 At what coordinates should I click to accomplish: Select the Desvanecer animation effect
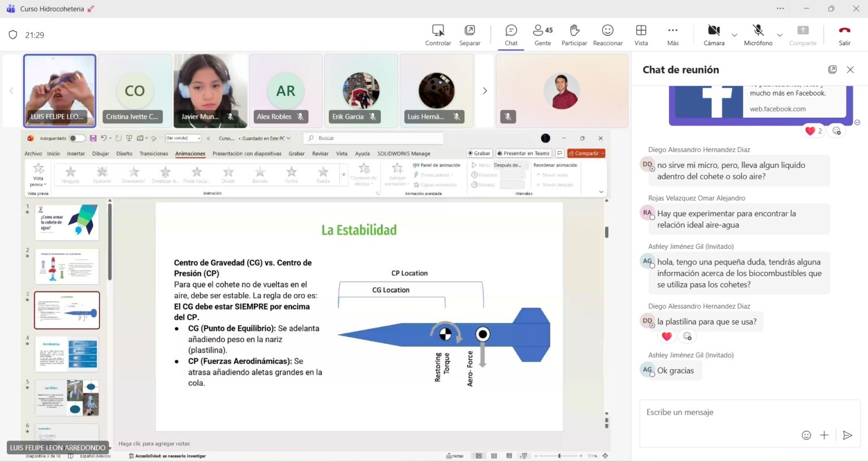[133, 174]
